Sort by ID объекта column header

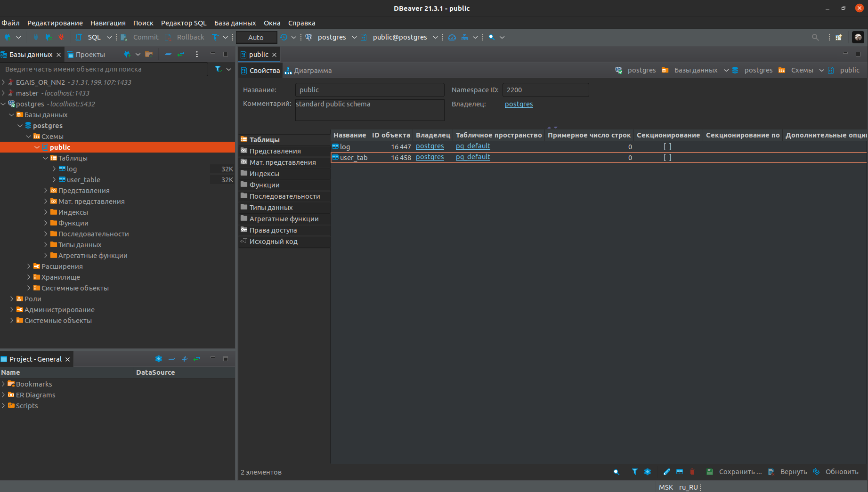(391, 135)
